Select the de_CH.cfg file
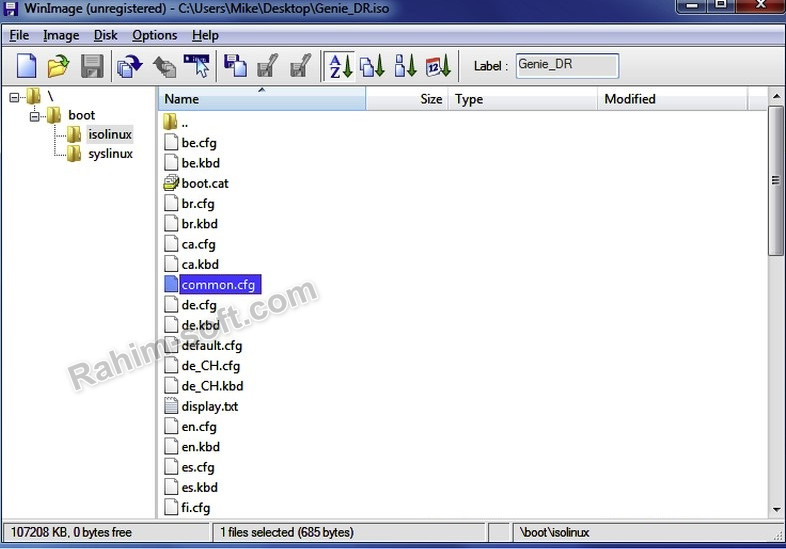The height and width of the screenshot is (549, 786). [211, 365]
